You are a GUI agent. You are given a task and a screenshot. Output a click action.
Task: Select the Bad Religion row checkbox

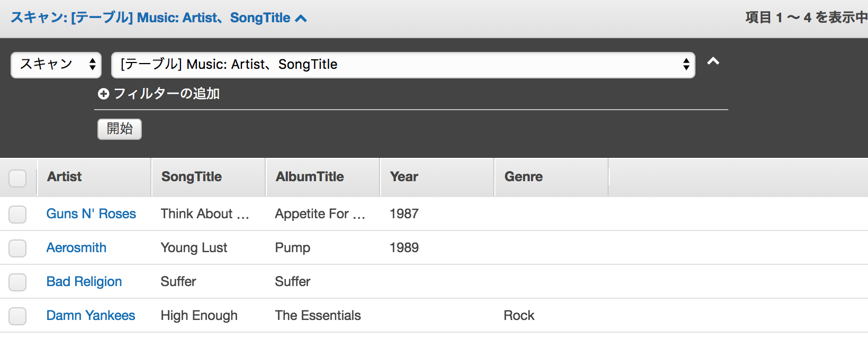tap(17, 282)
